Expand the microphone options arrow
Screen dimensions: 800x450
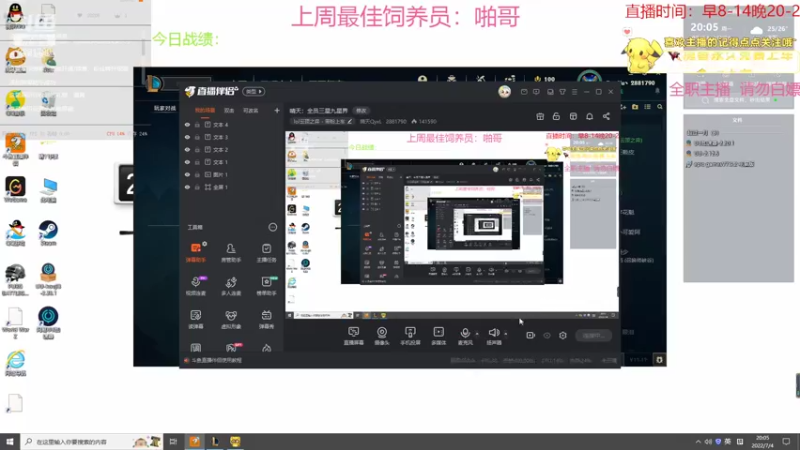(477, 334)
